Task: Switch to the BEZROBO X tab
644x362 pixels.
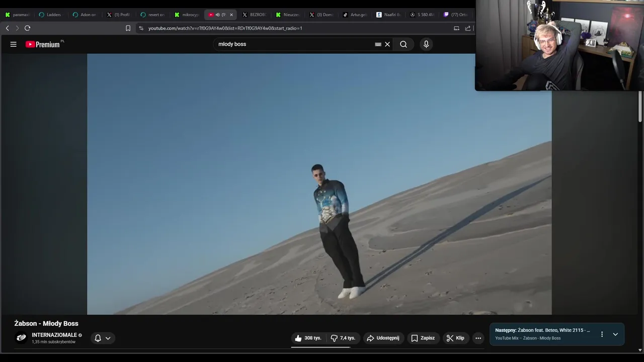Action: [254, 15]
